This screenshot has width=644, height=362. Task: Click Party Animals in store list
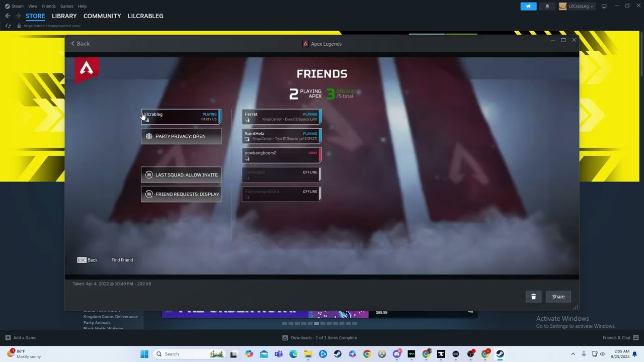pos(97,323)
